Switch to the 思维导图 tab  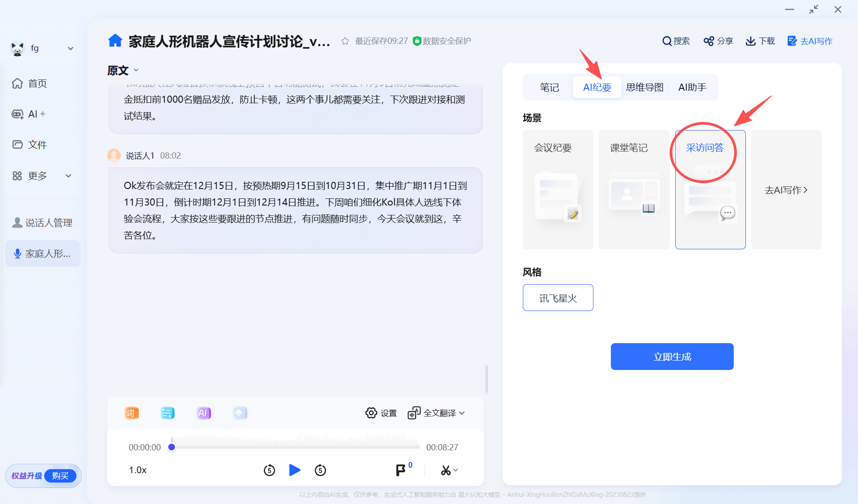click(x=644, y=87)
